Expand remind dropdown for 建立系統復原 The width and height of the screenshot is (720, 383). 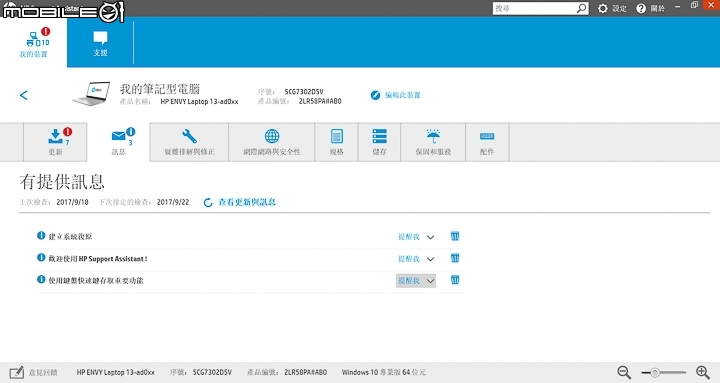430,237
